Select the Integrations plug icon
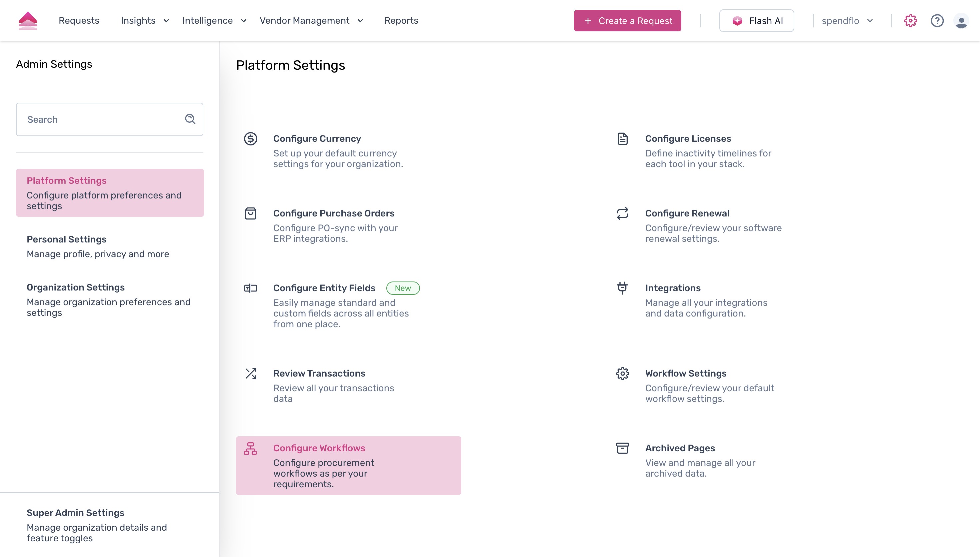Viewport: 980px width, 557px height. pyautogui.click(x=622, y=289)
